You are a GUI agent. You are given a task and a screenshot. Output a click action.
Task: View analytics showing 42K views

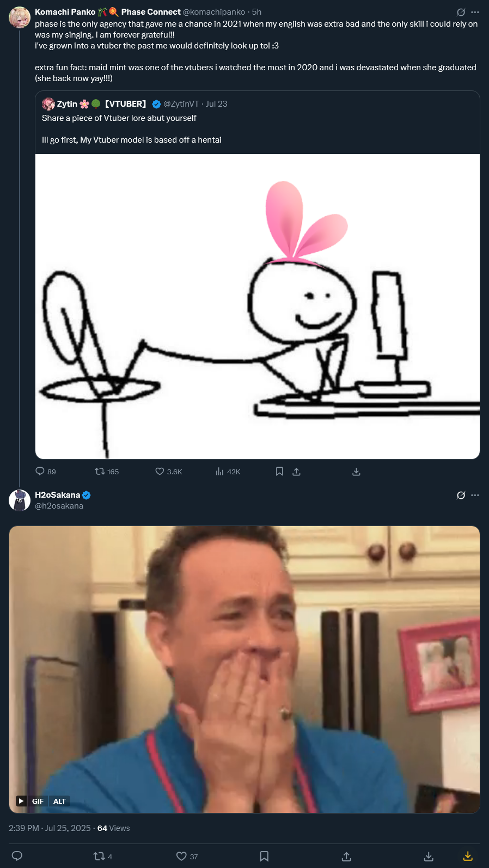(228, 472)
